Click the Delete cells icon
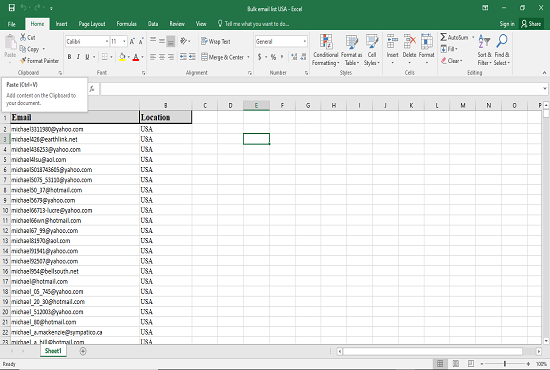The width and height of the screenshot is (550, 370). 409,41
